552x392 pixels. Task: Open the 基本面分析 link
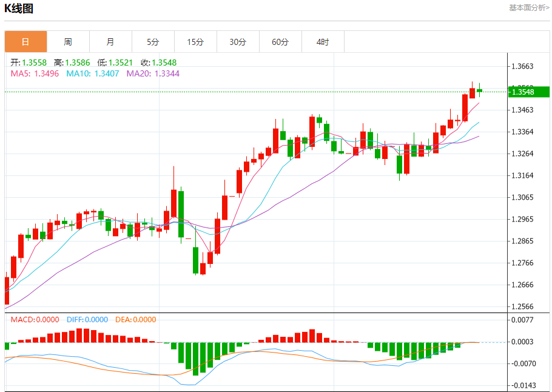(x=529, y=8)
